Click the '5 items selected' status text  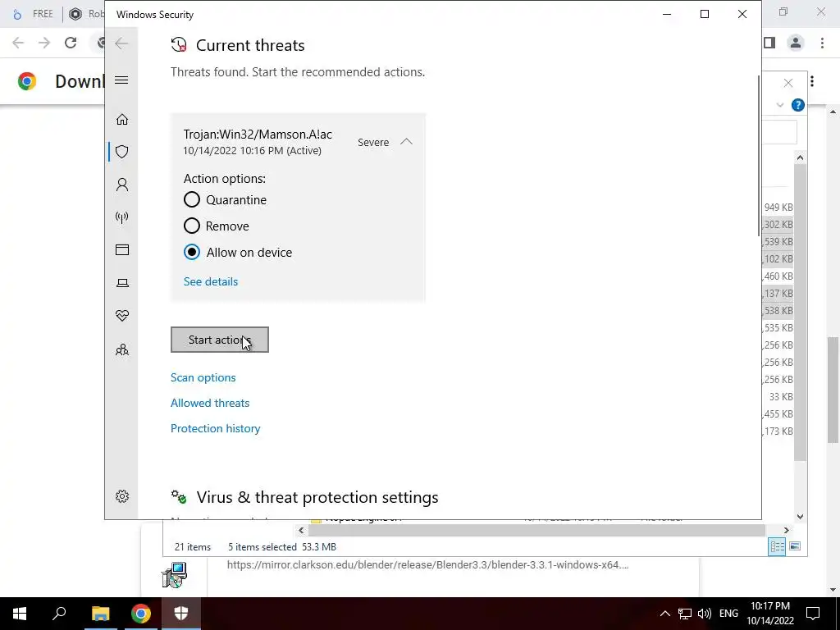coord(262,547)
